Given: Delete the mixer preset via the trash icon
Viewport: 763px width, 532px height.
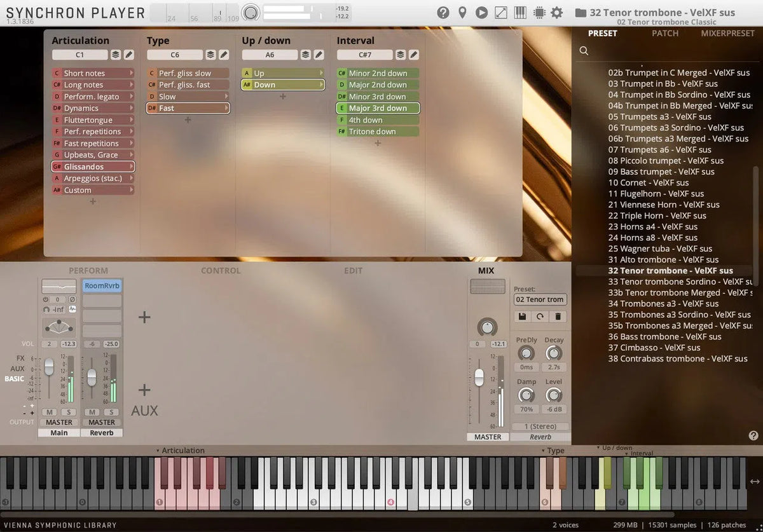Looking at the screenshot, I should coord(558,316).
